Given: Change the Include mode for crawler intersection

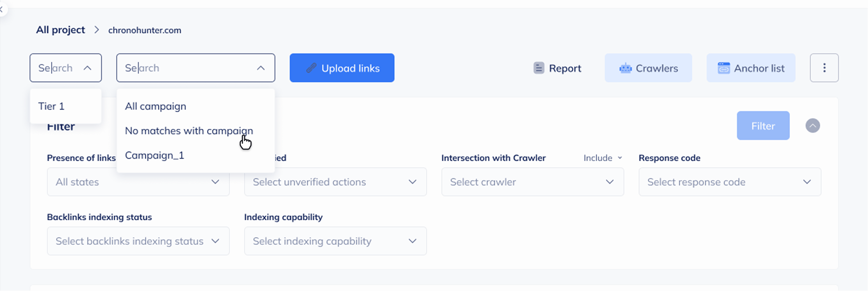Looking at the screenshot, I should 603,158.
